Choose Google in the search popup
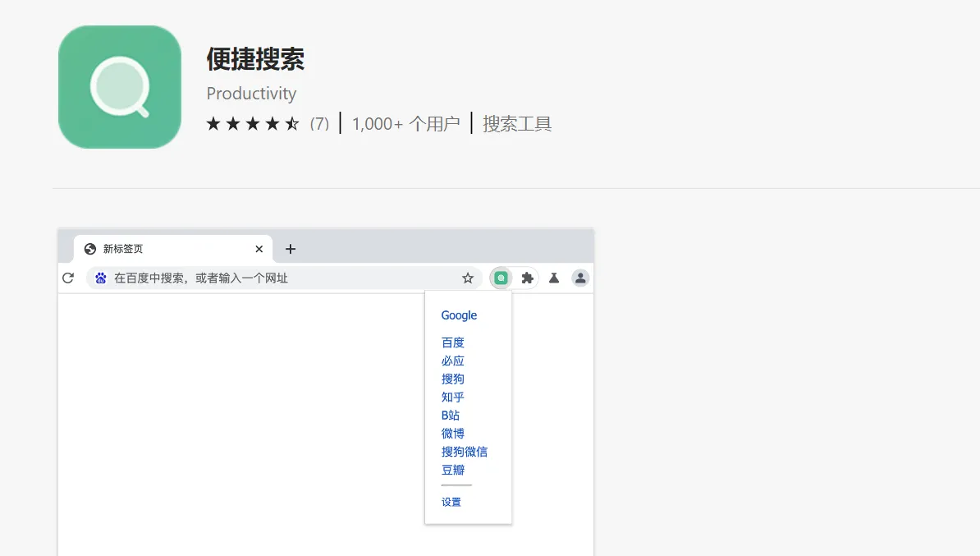This screenshot has width=980, height=556. (x=459, y=315)
